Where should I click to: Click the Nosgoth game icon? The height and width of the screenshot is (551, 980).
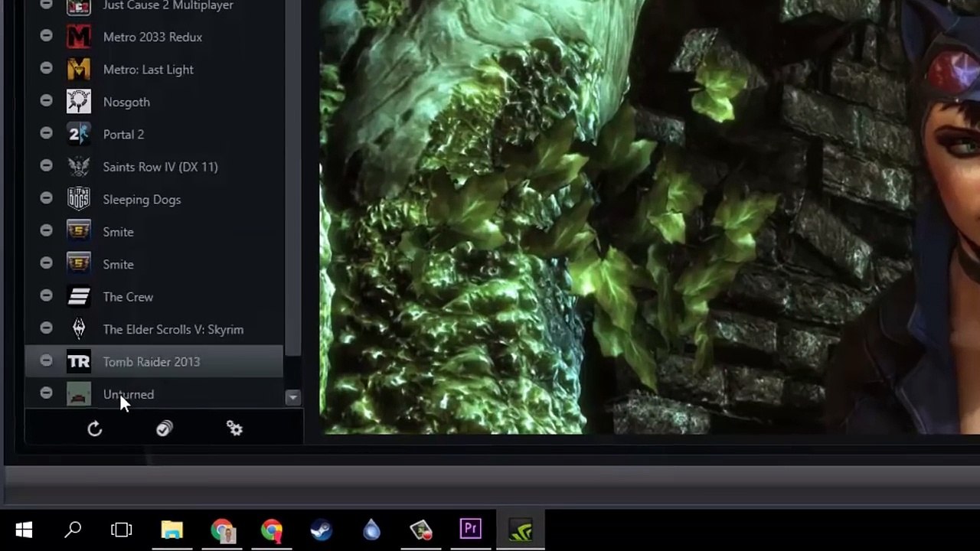coord(79,102)
